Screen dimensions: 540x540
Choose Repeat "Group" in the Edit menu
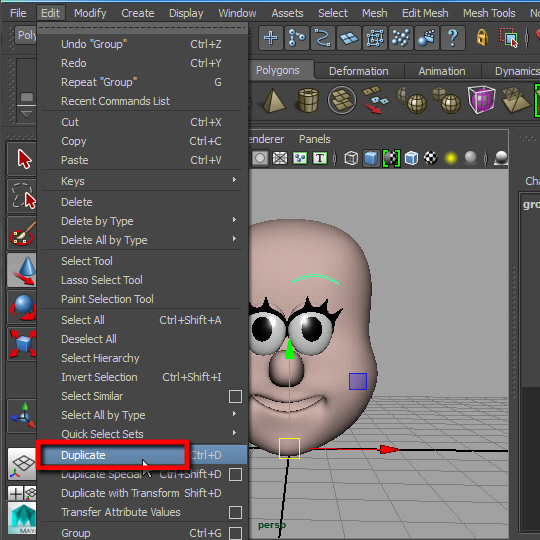142,82
